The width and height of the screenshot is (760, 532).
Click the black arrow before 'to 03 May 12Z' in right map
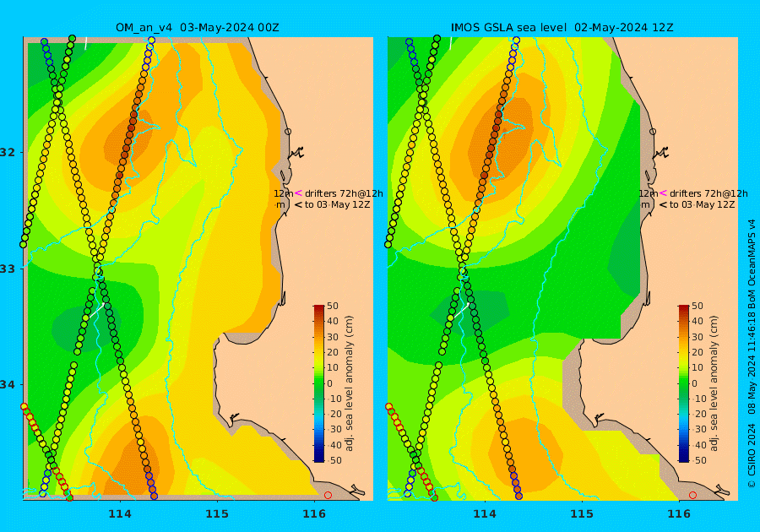click(664, 205)
